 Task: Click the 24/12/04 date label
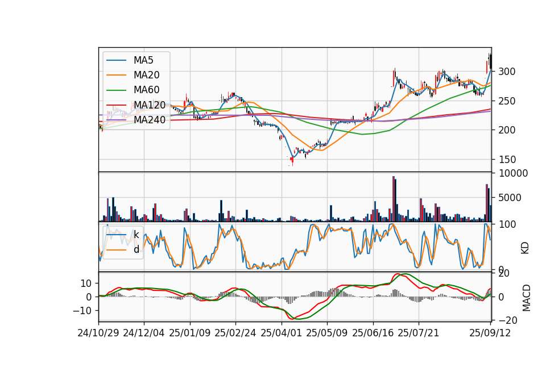pyautogui.click(x=144, y=333)
